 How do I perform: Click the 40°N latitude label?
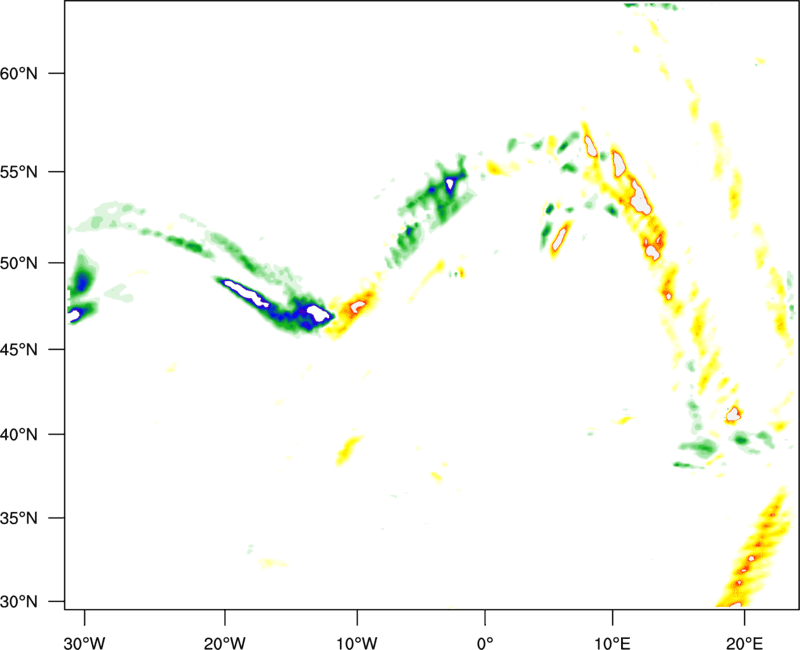click(x=19, y=434)
